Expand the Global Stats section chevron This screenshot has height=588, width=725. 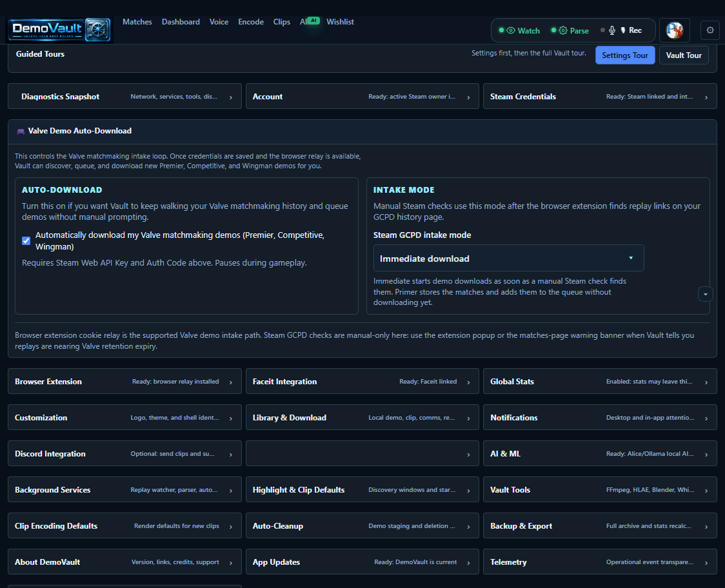[x=706, y=382]
